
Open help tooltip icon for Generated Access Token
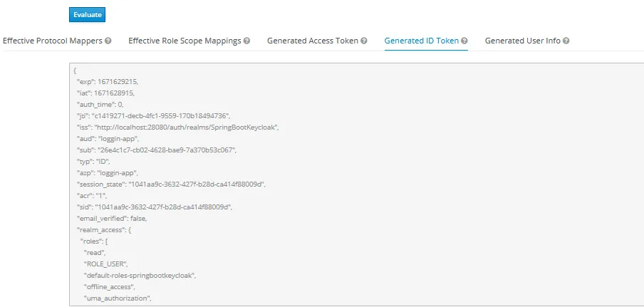click(364, 41)
